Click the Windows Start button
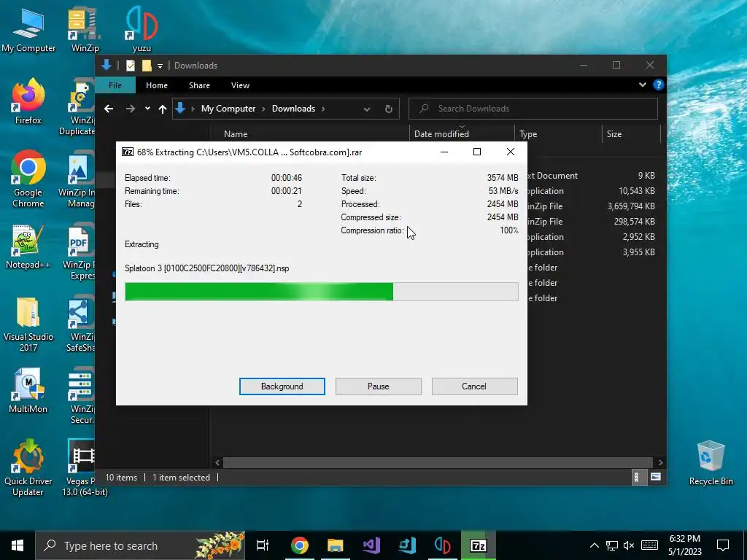This screenshot has width=747, height=560. pyautogui.click(x=18, y=545)
